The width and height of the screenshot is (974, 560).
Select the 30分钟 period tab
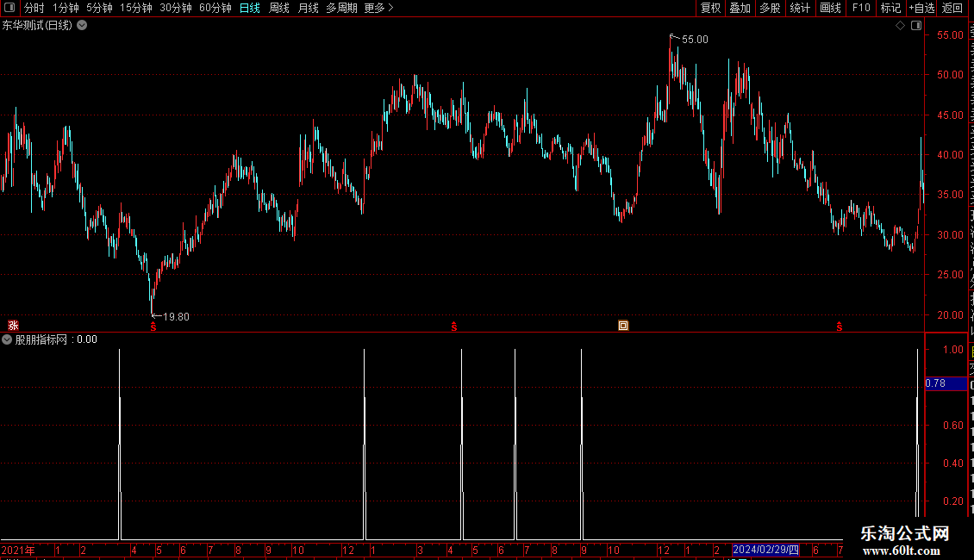point(176,8)
